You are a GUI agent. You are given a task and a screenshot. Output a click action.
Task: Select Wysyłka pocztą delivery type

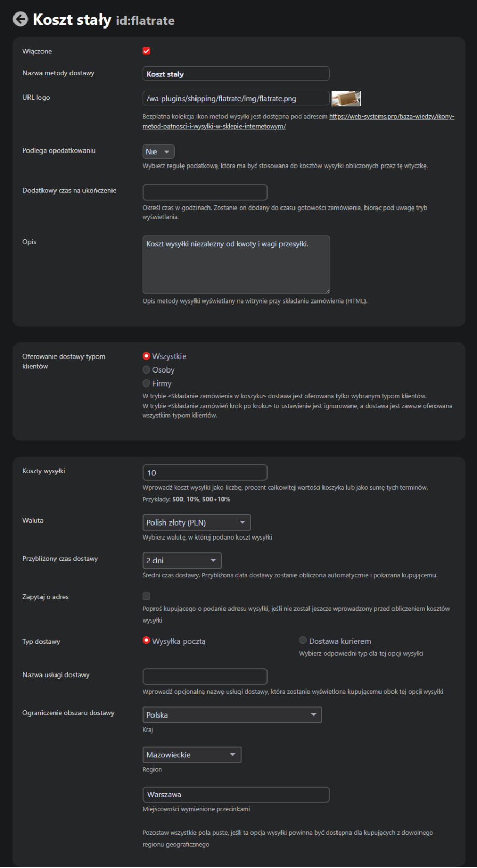(146, 641)
